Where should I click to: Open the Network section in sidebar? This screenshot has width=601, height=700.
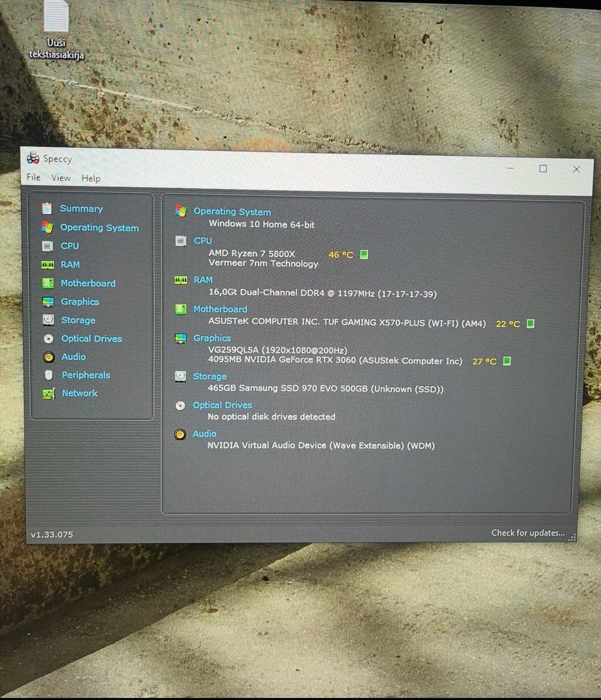80,393
